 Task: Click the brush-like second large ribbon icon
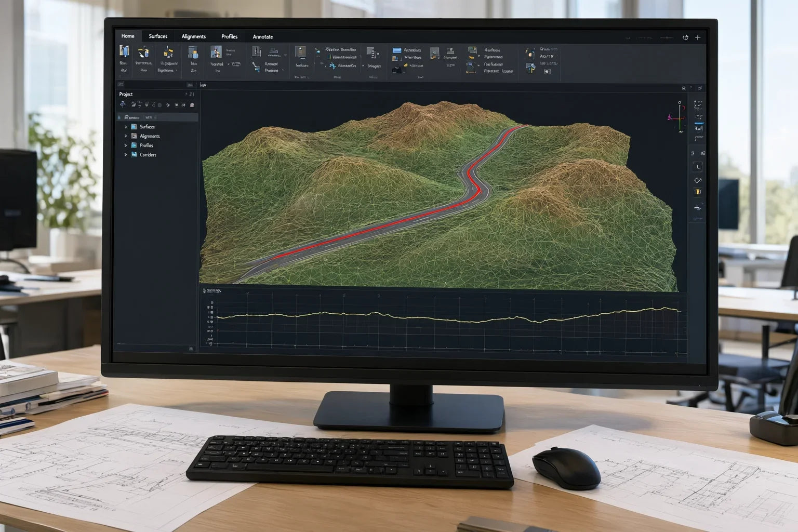(x=143, y=52)
